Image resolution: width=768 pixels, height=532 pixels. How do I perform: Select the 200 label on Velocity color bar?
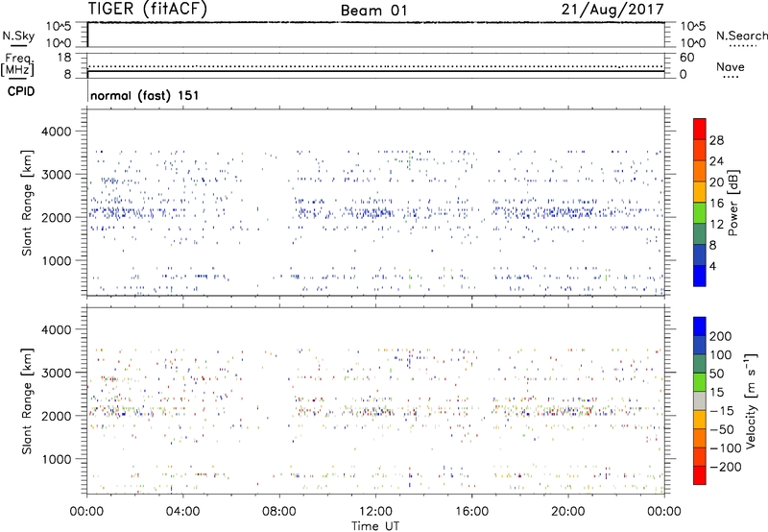coord(721,336)
